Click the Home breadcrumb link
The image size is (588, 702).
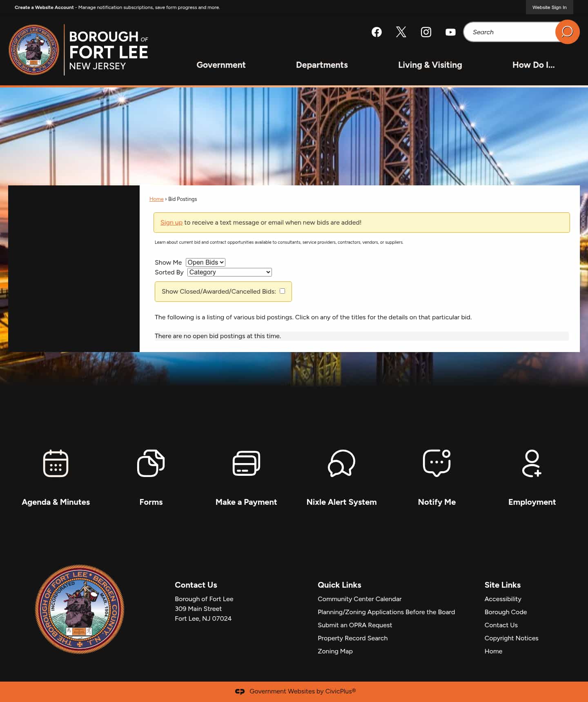[156, 199]
